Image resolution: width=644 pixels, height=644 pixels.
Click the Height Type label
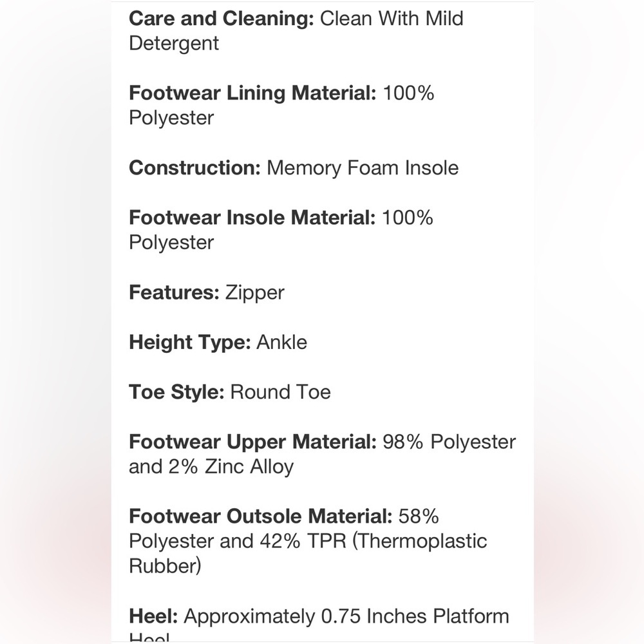pos(190,343)
